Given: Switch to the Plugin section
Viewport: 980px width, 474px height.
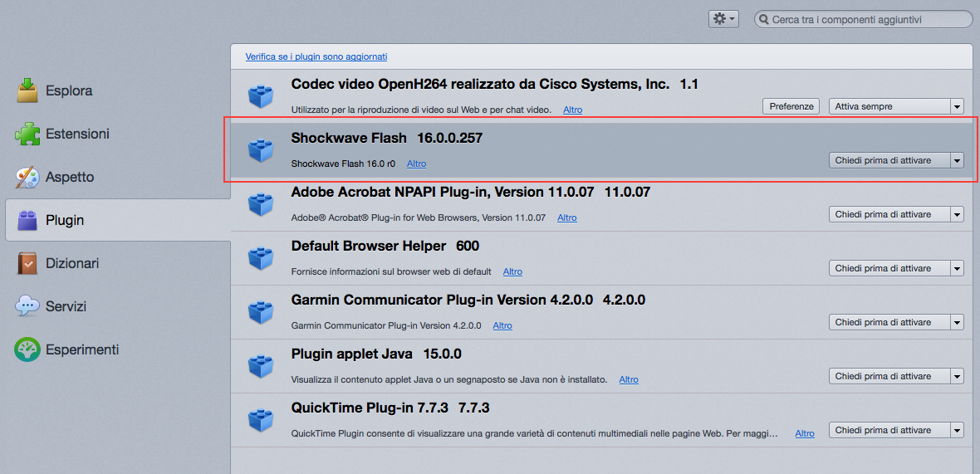Looking at the screenshot, I should tap(65, 220).
